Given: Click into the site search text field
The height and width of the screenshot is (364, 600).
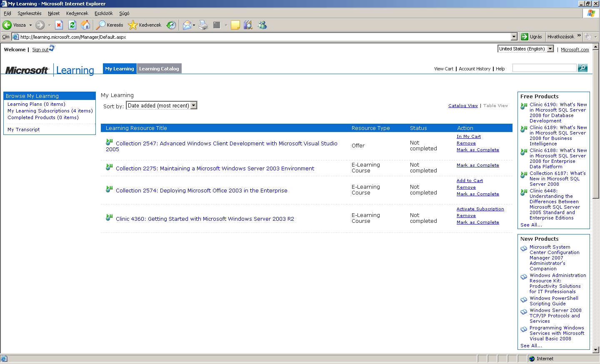Looking at the screenshot, I should 545,68.
